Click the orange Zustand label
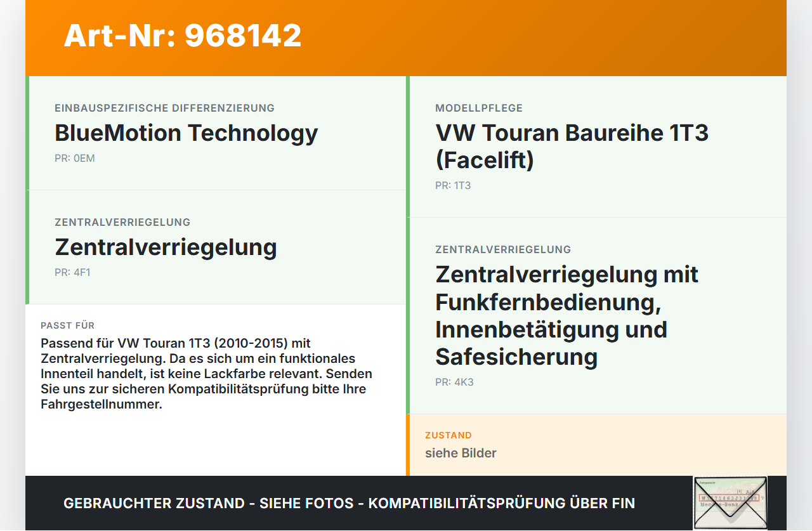This screenshot has height=531, width=812. pyautogui.click(x=449, y=435)
